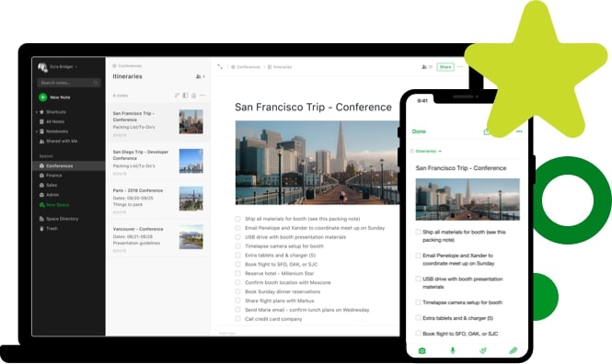Click the third icon beside the layout icon in note list toolbar
This screenshot has width=612, height=364.
[194, 95]
